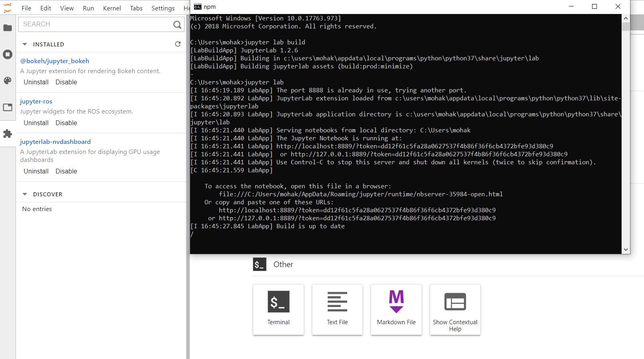
Task: Open the Commands palette sidebar icon
Action: (x=8, y=80)
